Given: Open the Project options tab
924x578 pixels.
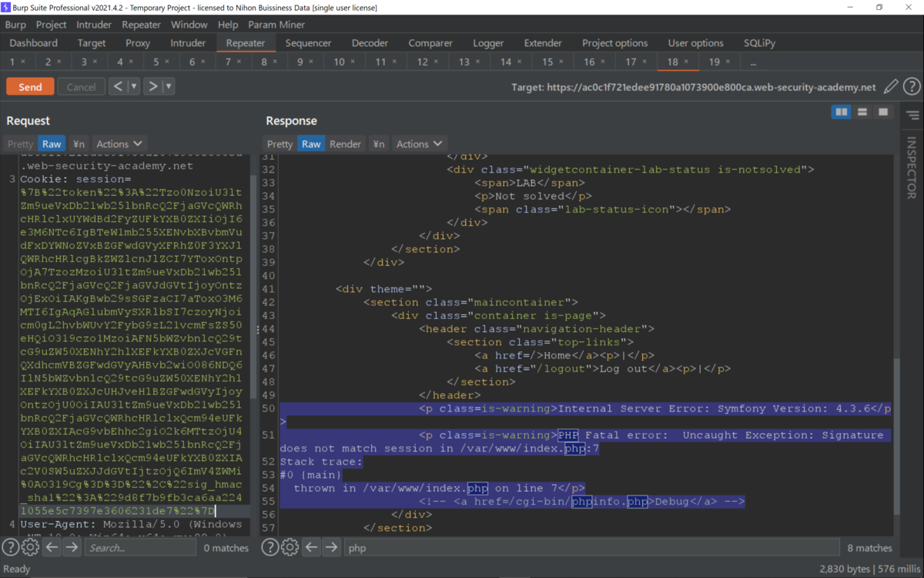Looking at the screenshot, I should click(614, 43).
